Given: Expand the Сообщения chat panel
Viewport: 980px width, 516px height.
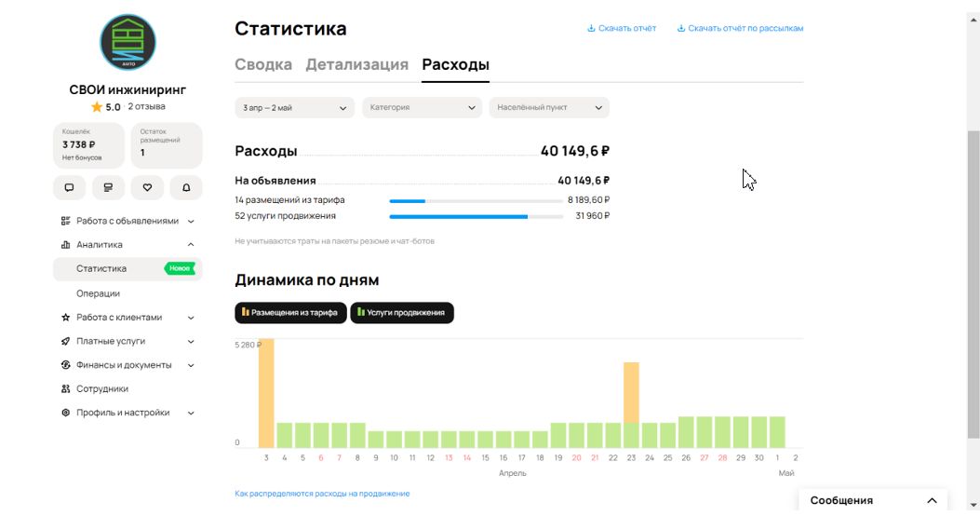Looking at the screenshot, I should click(873, 500).
